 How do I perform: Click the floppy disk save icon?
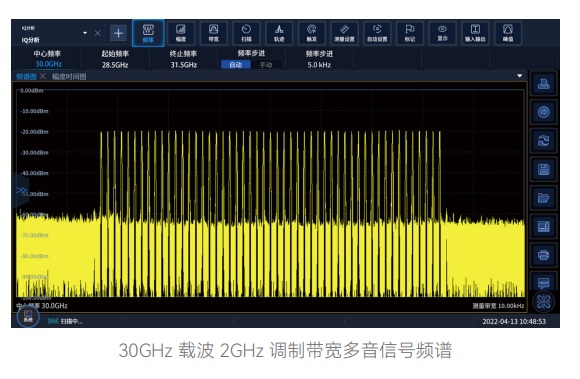tap(543, 169)
